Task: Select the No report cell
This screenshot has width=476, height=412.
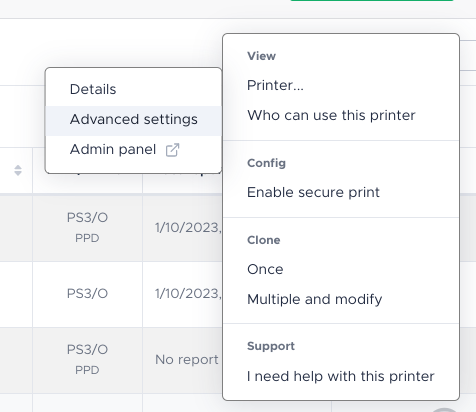Action: (187, 360)
